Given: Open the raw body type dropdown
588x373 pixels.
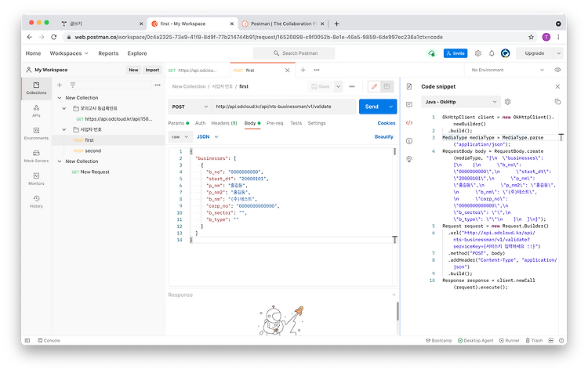Looking at the screenshot, I should 180,137.
